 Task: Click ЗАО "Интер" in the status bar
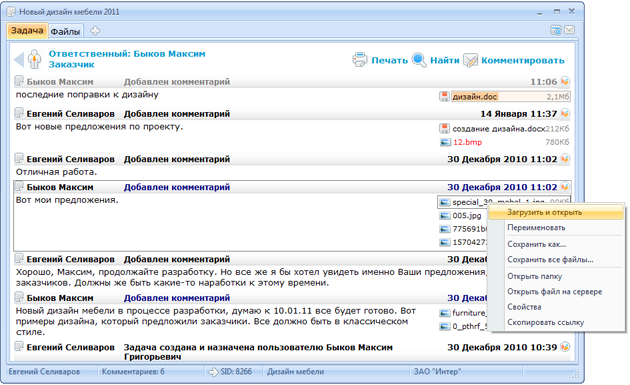click(438, 372)
